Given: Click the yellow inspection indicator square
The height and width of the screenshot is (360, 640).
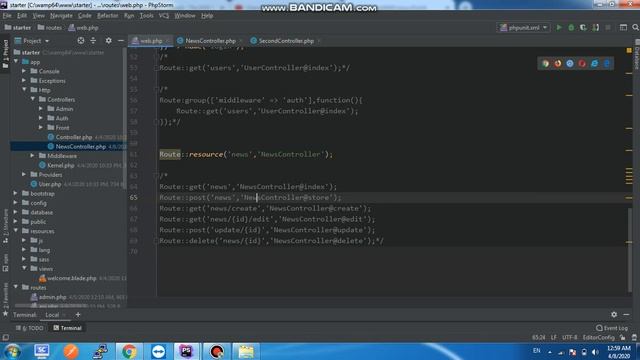Looking at the screenshot, I should tap(629, 50).
